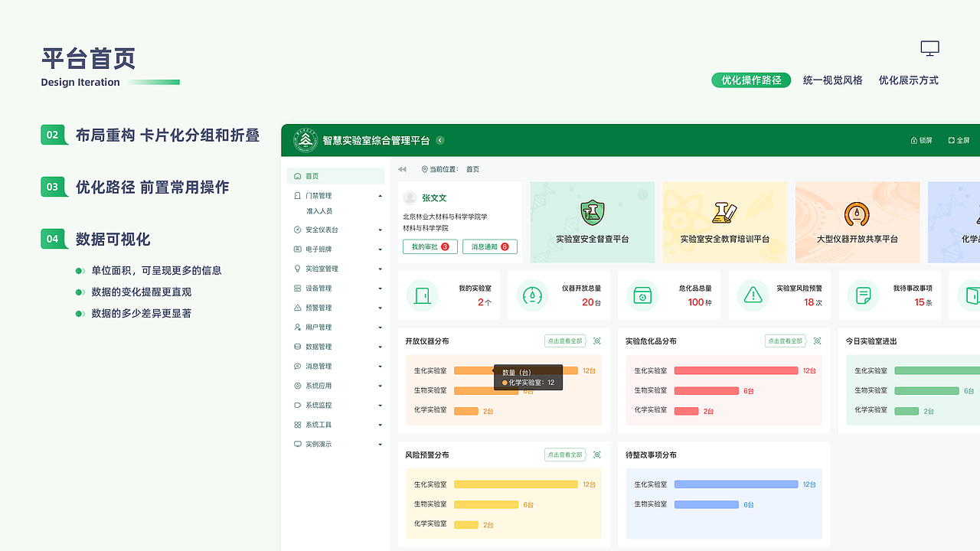Collapse the 门禁管理 menu arrow
The height and width of the screenshot is (551, 980).
click(x=381, y=196)
